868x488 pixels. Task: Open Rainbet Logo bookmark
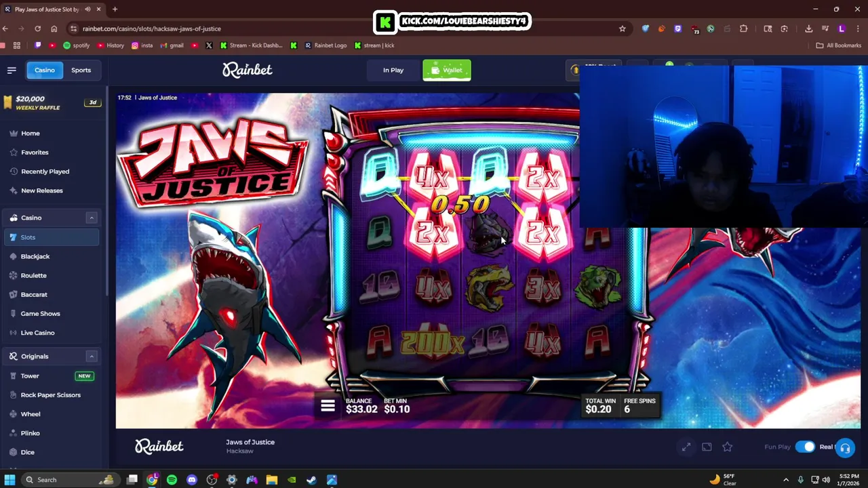(325, 45)
